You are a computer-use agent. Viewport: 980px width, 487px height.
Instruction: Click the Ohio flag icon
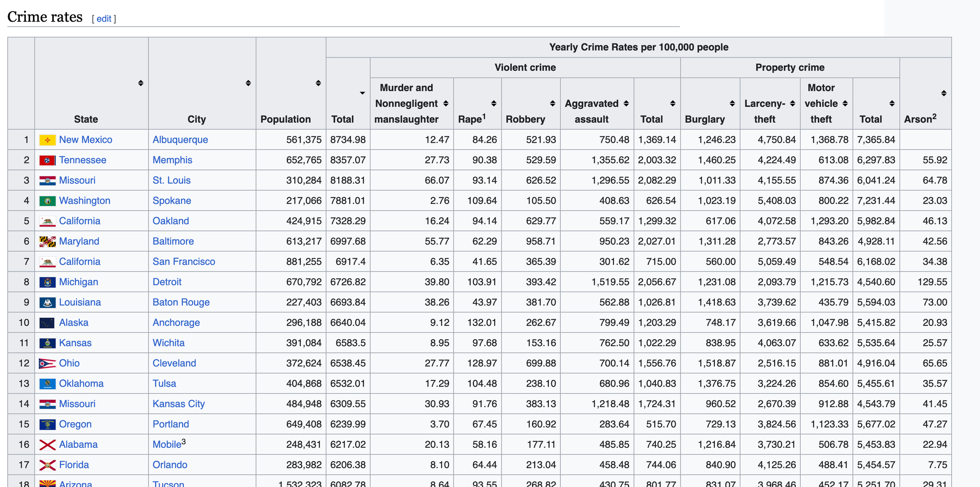pyautogui.click(x=47, y=363)
